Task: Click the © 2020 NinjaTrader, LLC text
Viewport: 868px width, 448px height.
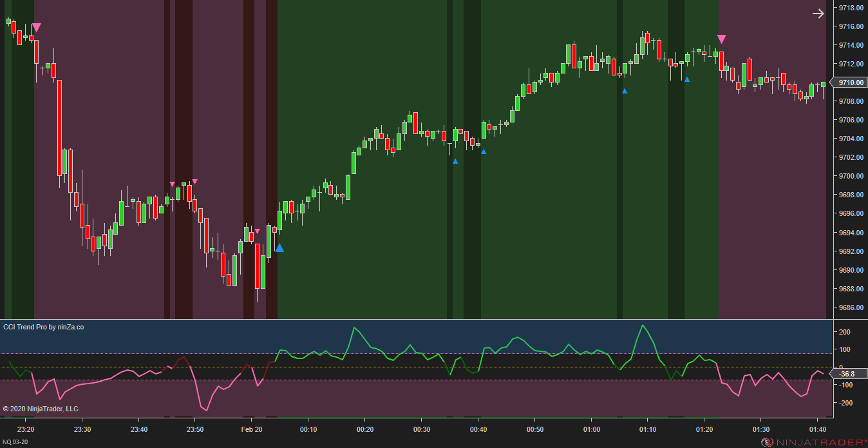Action: point(41,409)
